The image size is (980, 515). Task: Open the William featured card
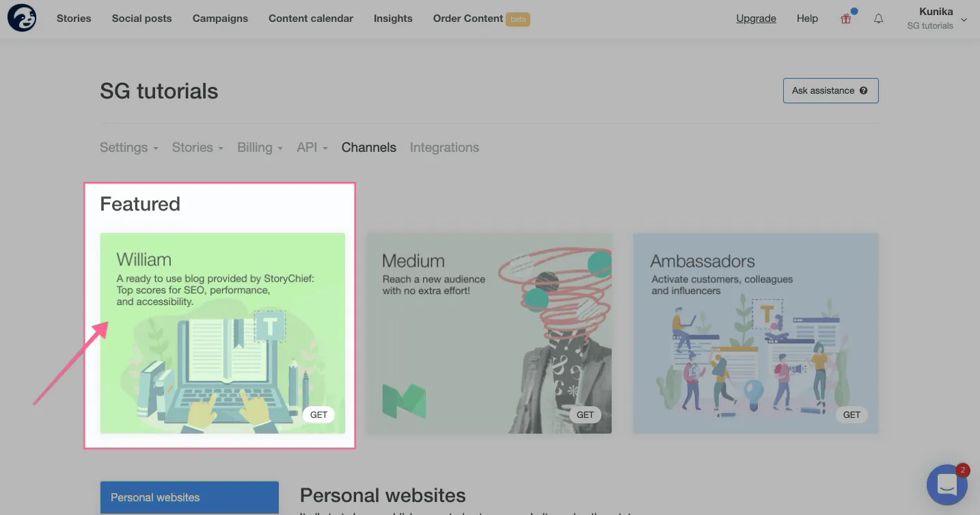[x=223, y=333]
